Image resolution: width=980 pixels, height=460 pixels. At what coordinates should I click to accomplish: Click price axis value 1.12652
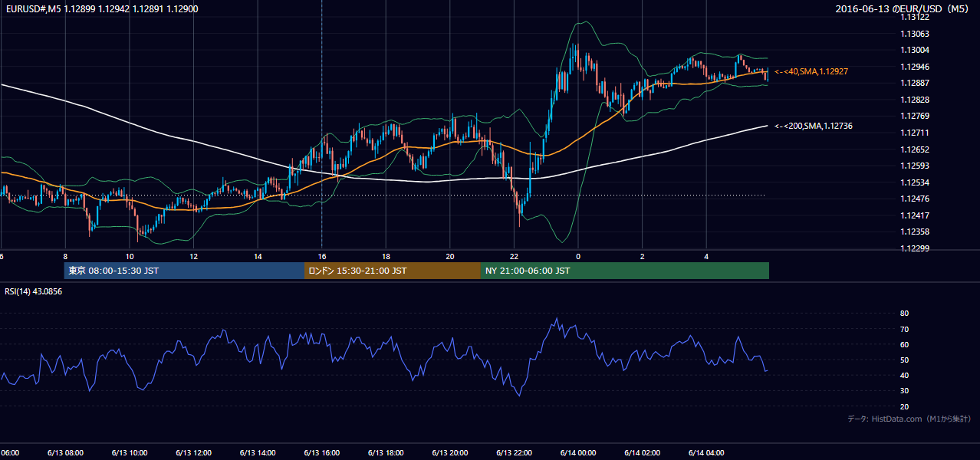pyautogui.click(x=916, y=149)
